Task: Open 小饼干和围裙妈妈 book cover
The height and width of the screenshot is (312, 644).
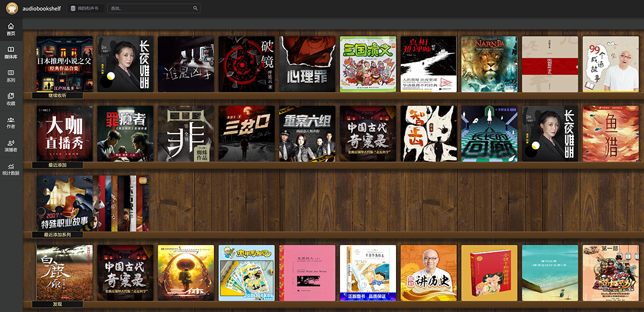Action: point(489,273)
